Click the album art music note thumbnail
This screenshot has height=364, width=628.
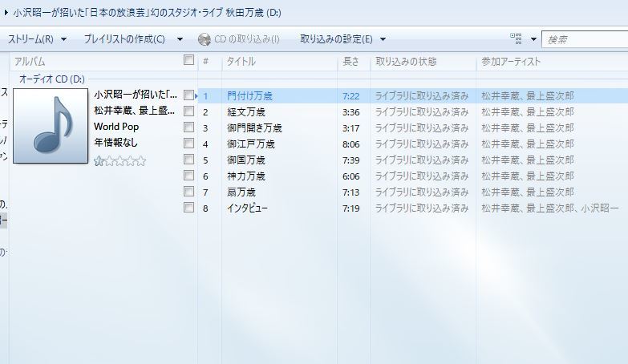[51, 126]
